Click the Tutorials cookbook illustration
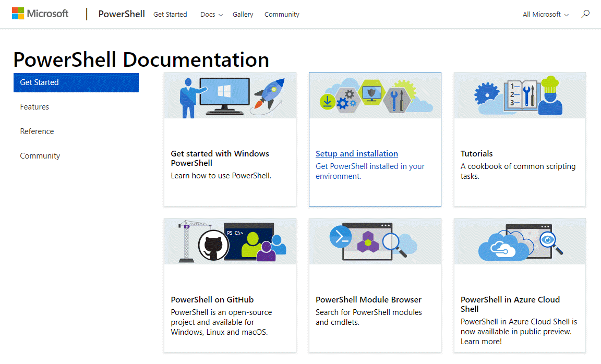601x364 pixels. pos(519,95)
